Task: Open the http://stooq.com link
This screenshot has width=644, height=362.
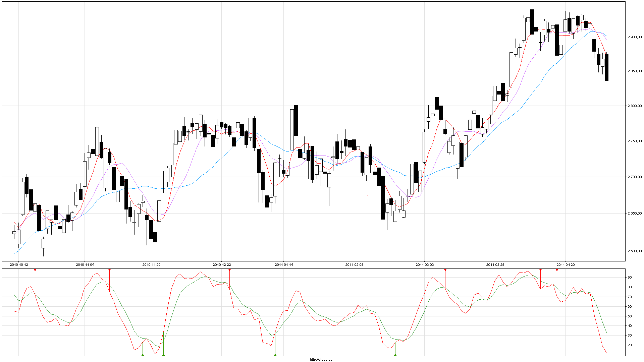Action: click(x=322, y=360)
